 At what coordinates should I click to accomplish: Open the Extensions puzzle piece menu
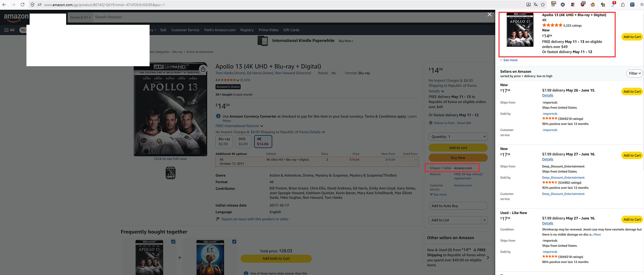coord(623,5)
